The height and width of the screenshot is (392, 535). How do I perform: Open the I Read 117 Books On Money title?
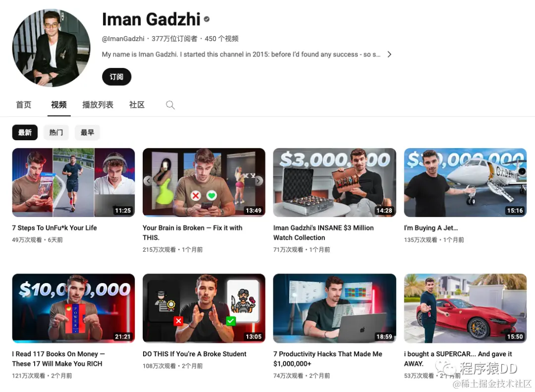pyautogui.click(x=58, y=358)
